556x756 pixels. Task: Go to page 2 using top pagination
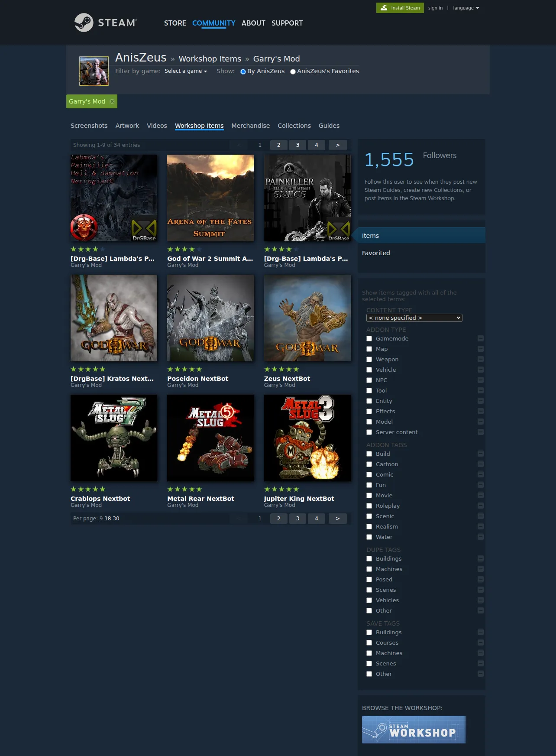click(279, 145)
